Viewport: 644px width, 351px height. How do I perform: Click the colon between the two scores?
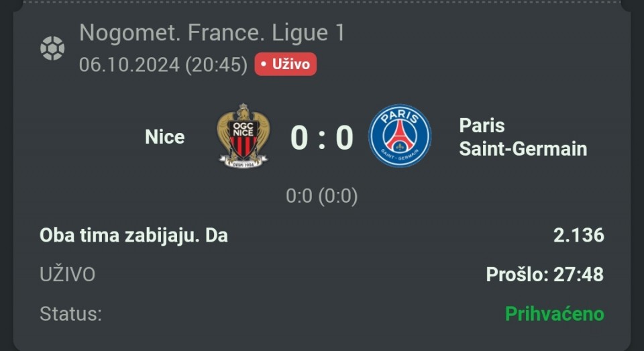(322, 139)
